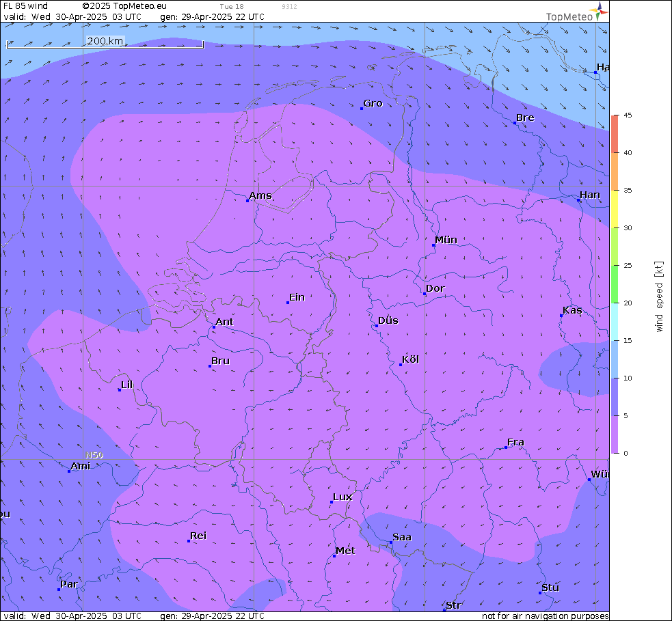Viewport: 672px width, 621px height.
Task: Click the 'wind speed [kt]' legend title
Action: click(659, 296)
